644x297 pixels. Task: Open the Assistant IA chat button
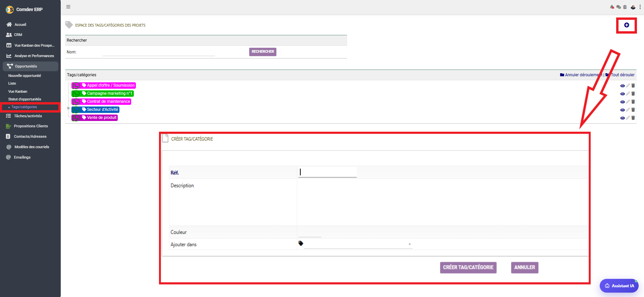tap(619, 286)
